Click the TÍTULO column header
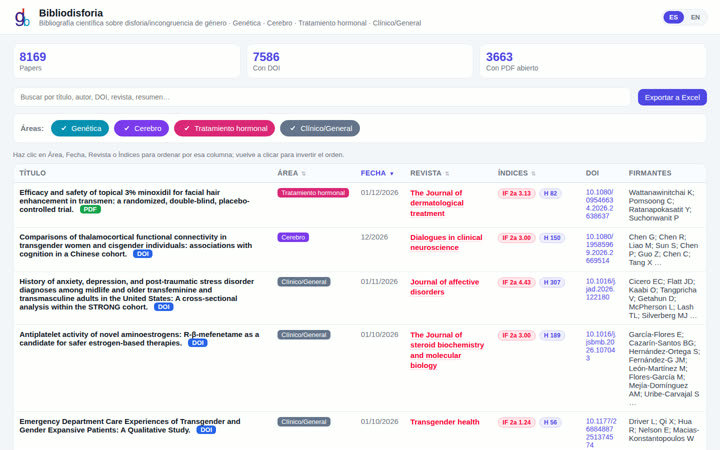The width and height of the screenshot is (720, 450). point(33,173)
